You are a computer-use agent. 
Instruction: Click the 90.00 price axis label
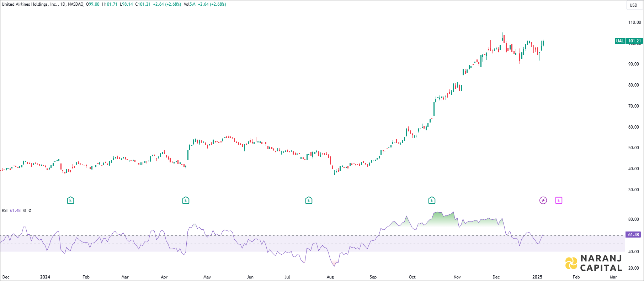pos(633,64)
